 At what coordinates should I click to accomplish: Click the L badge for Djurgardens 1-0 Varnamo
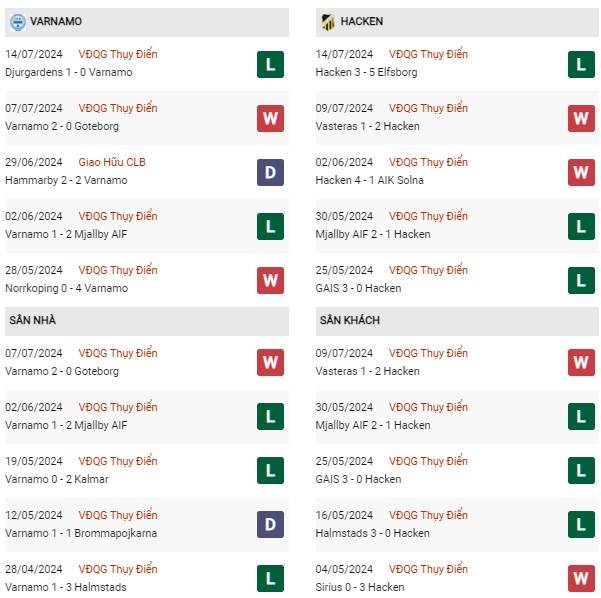(270, 64)
